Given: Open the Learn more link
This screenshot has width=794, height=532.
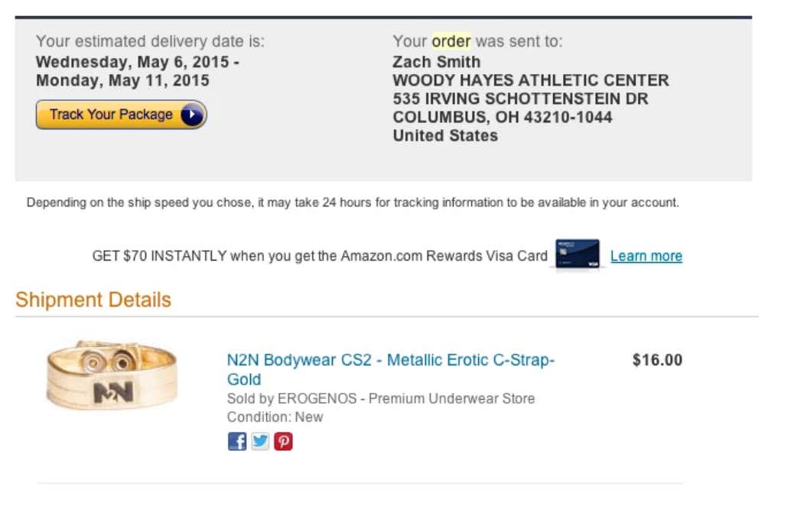Looking at the screenshot, I should 646,256.
